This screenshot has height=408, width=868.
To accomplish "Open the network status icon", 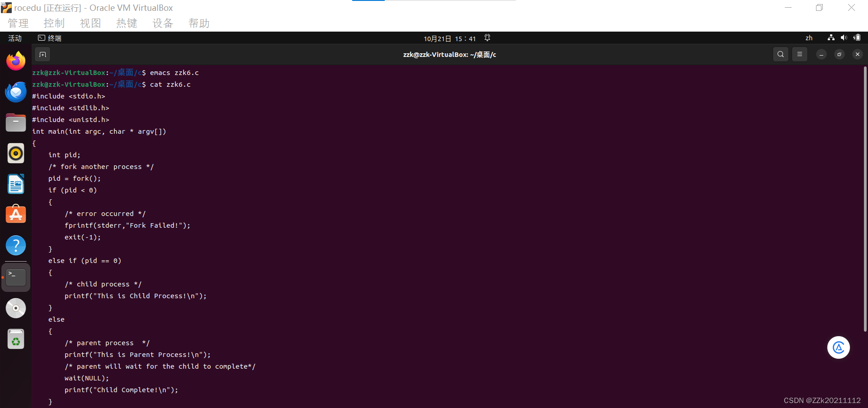I will point(831,38).
